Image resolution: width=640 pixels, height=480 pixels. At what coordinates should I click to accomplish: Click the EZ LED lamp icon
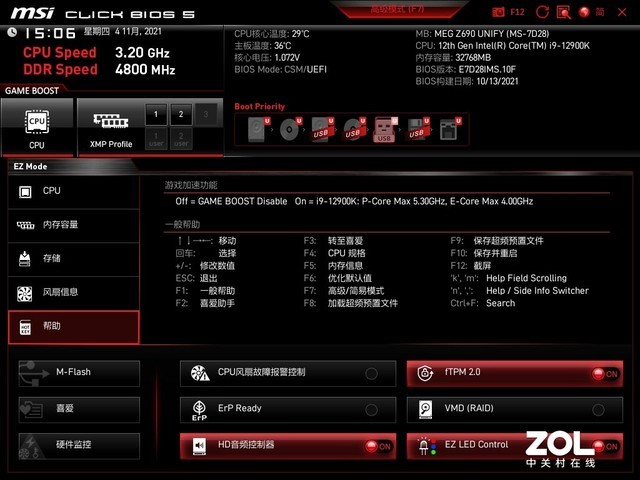coord(426,446)
